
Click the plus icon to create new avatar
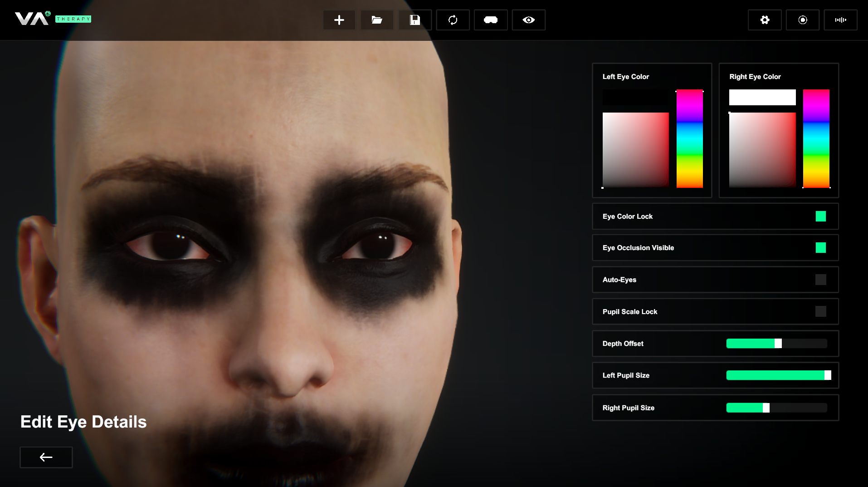[x=339, y=20]
